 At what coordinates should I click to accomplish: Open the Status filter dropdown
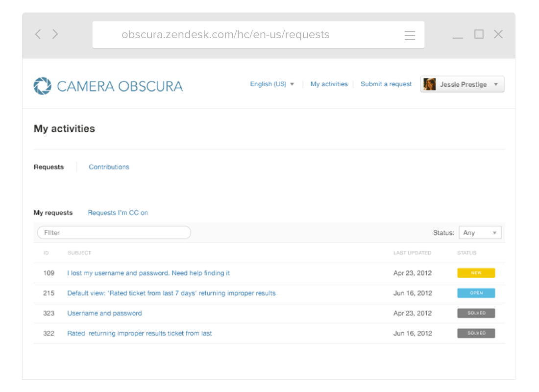pos(480,232)
